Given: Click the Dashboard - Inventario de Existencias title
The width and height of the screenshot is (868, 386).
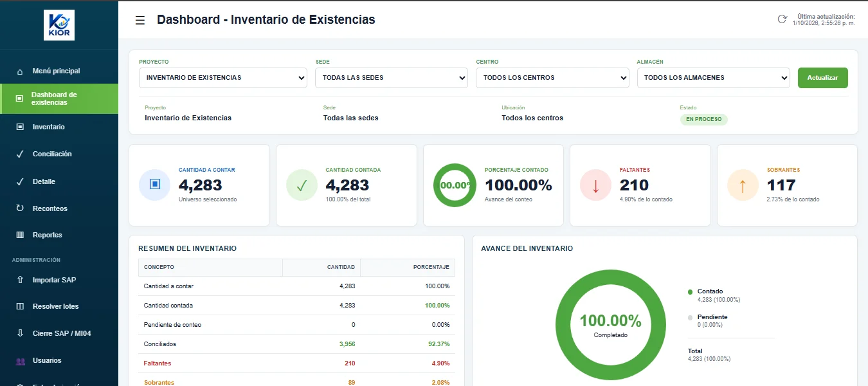Looking at the screenshot, I should [x=266, y=20].
